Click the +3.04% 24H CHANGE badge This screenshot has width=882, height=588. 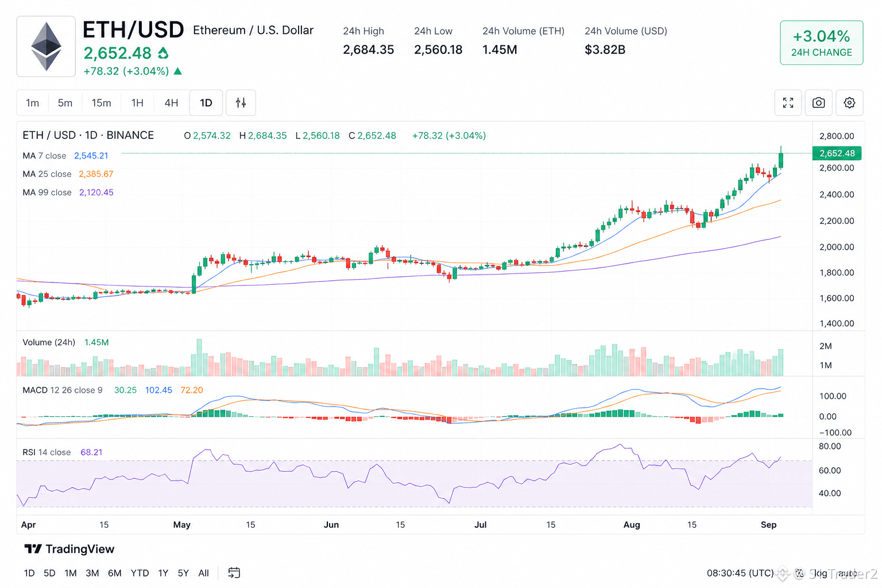[x=821, y=43]
